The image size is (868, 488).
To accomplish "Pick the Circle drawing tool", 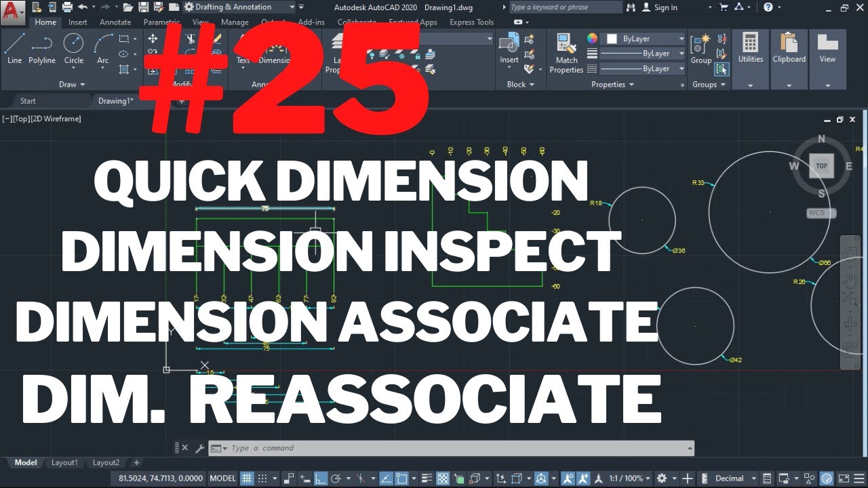I will [x=73, y=49].
